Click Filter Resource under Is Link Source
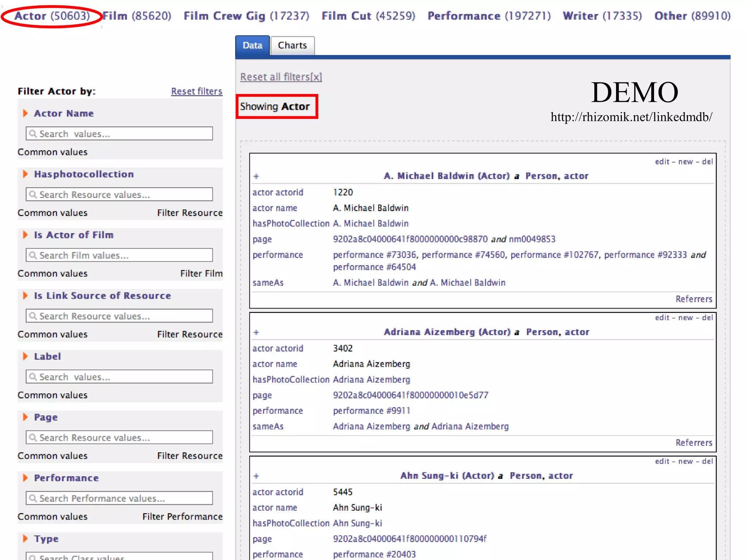747x560 pixels. [x=190, y=334]
